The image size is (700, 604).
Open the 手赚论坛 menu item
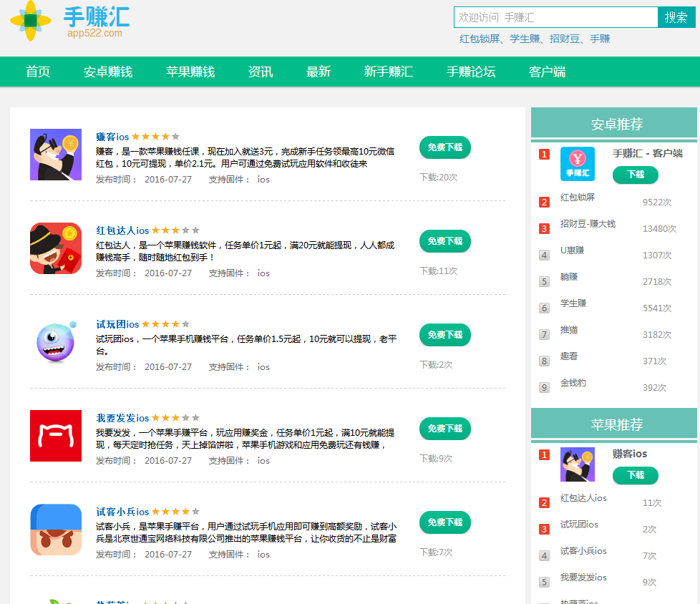[471, 72]
